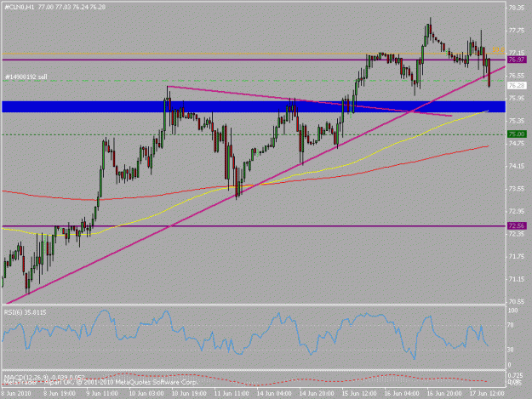Click the 76.97 purple price tag
This screenshot has width=532, height=399.
point(517,60)
